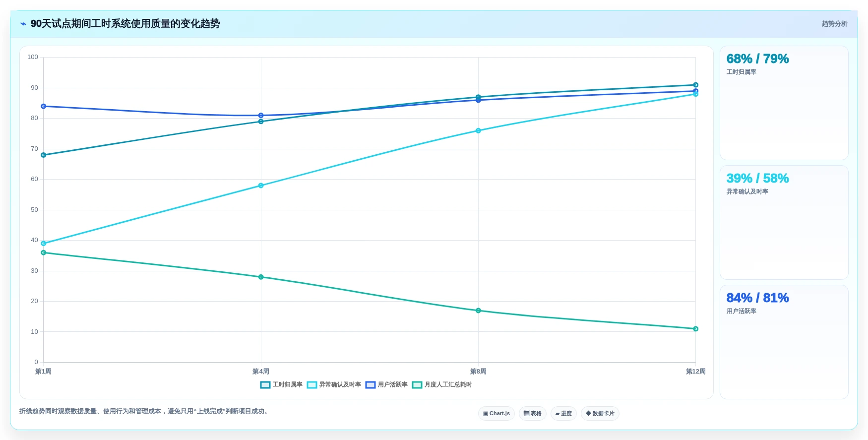The width and height of the screenshot is (868, 440).
Task: Select the 工时归属率 point at 第1周
Action: 44,155
